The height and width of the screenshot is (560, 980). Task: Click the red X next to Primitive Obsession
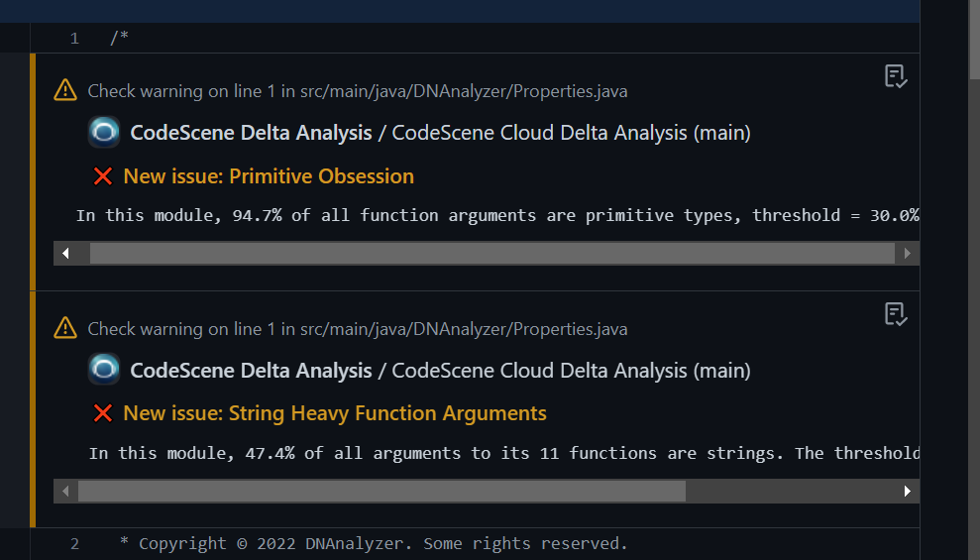click(102, 176)
